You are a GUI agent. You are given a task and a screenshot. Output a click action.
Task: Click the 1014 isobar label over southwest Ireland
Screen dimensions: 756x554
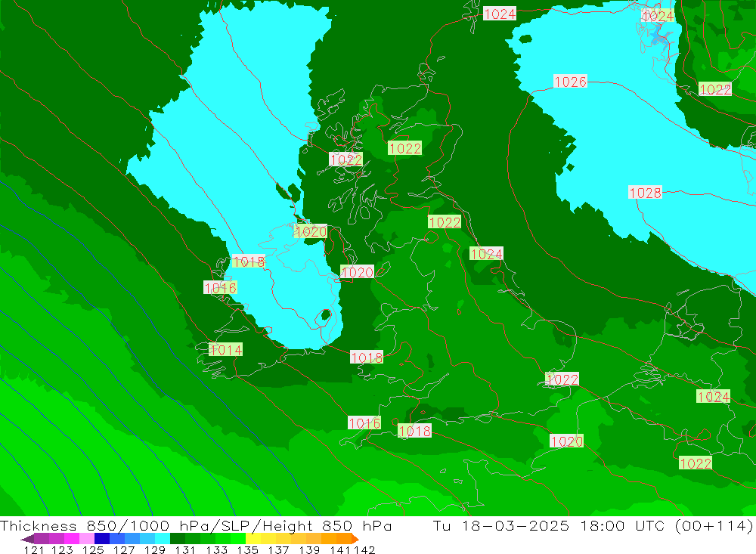(x=225, y=350)
